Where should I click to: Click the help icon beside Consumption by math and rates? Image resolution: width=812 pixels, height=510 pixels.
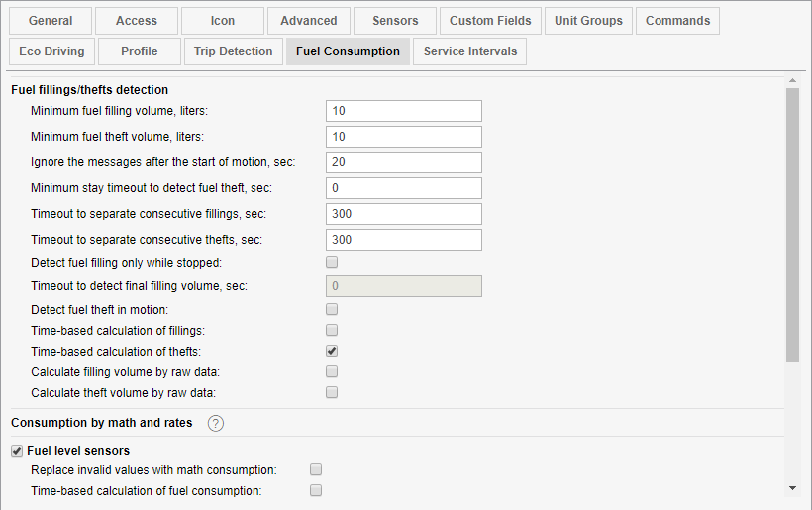pyautogui.click(x=216, y=424)
